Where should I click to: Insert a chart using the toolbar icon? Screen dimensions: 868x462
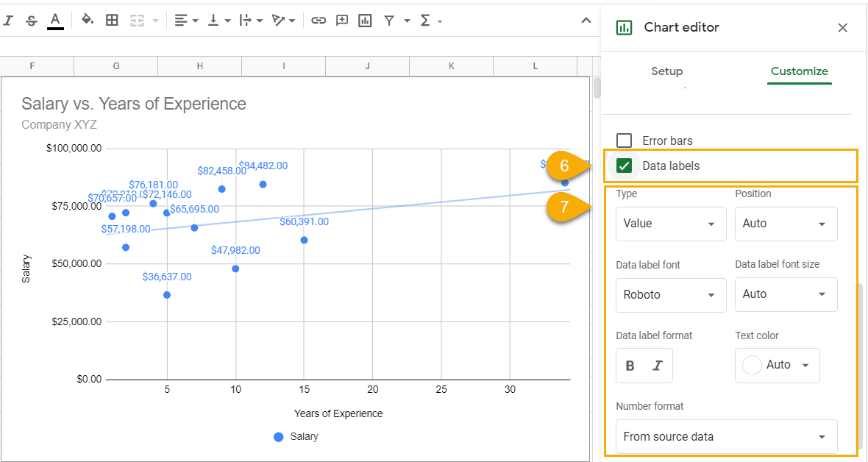pos(365,20)
